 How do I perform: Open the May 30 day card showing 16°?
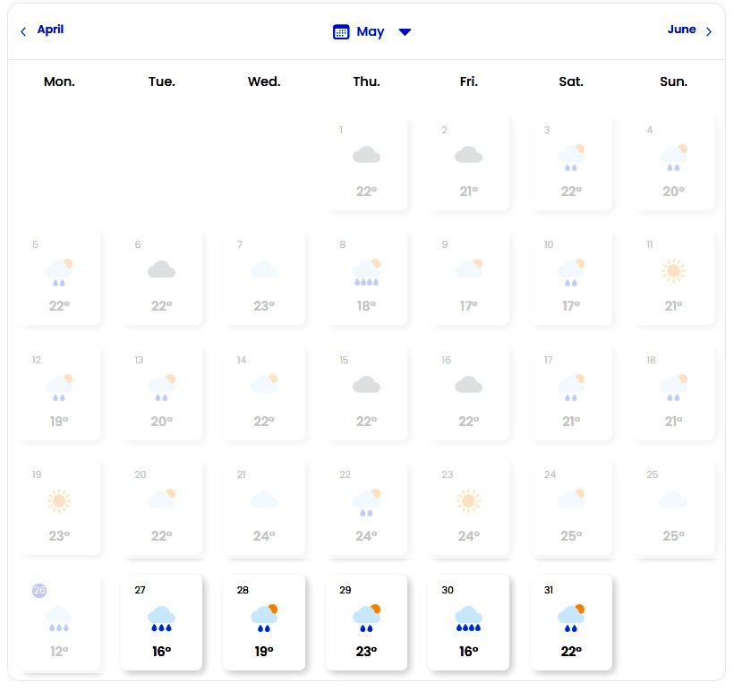tap(468, 623)
